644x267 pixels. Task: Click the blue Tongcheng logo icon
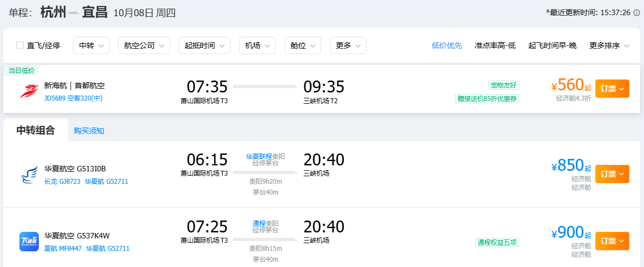(29, 242)
